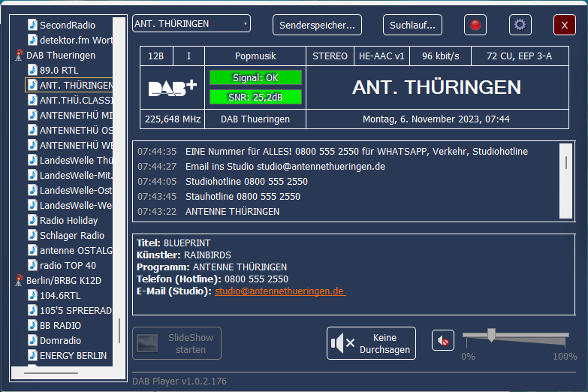
Task: Open the Senderspeicher station memory
Action: [x=317, y=25]
